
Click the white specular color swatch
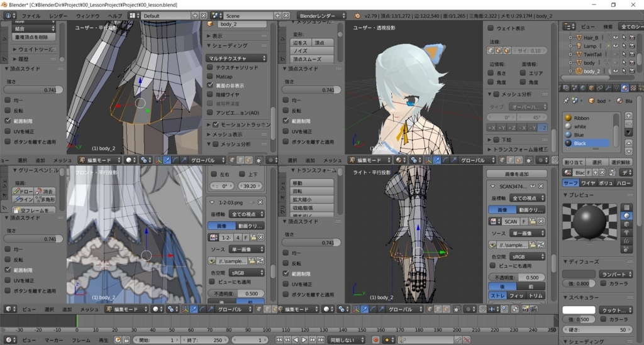pyautogui.click(x=579, y=310)
